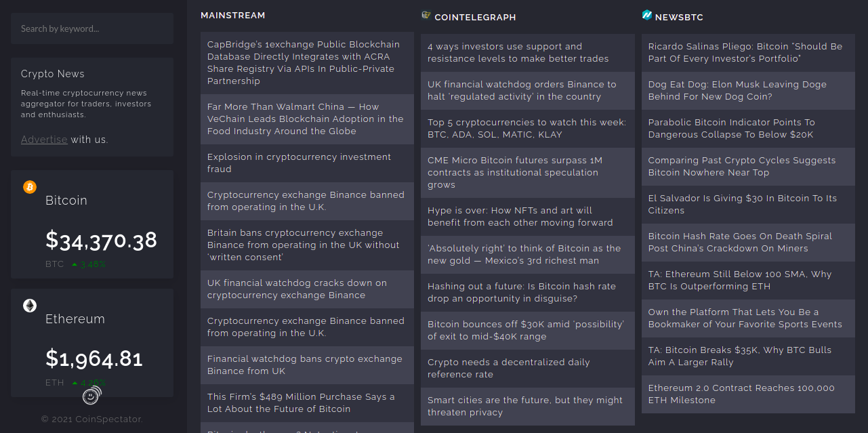Open the COINTELEGRAPH section heading
868x433 pixels.
tap(475, 17)
